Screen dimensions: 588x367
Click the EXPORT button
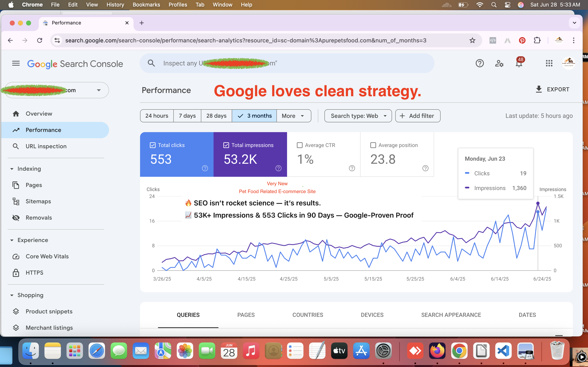[552, 89]
